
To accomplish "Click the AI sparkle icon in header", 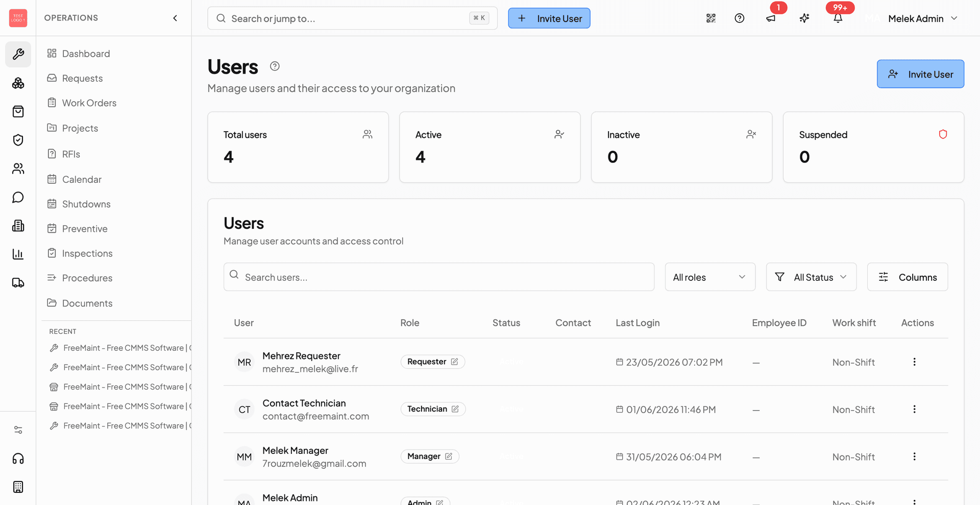I will pyautogui.click(x=804, y=18).
